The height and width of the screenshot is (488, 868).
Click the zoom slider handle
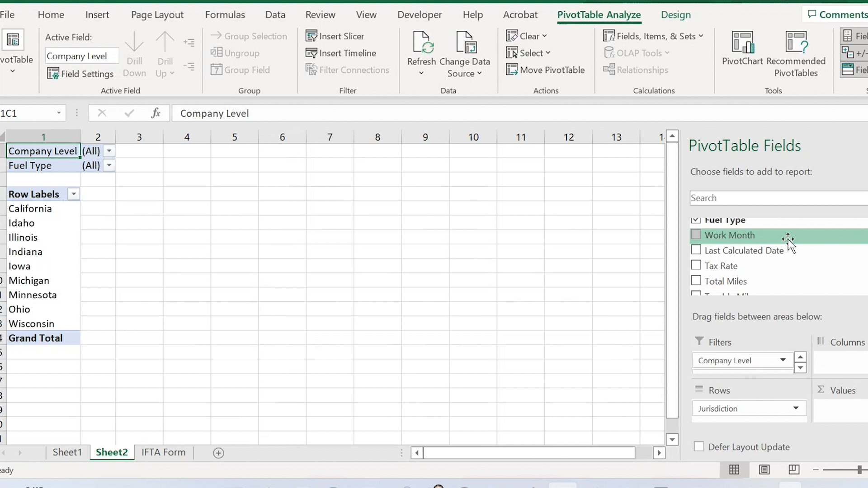click(x=859, y=470)
